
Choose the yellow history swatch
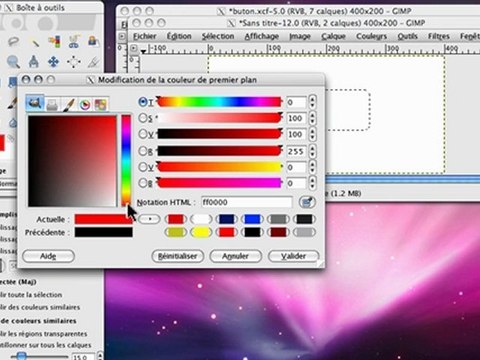(201, 232)
